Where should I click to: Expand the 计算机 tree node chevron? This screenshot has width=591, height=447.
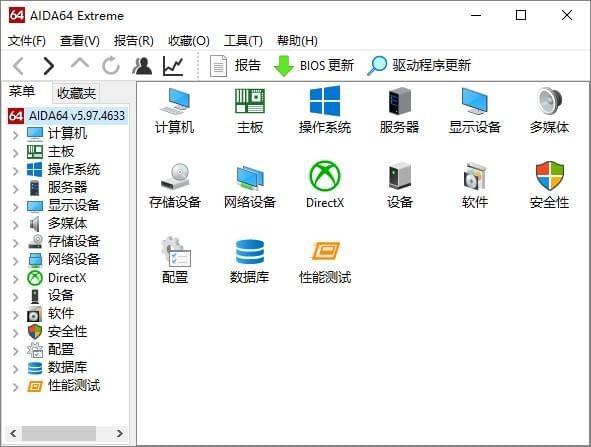click(x=16, y=135)
